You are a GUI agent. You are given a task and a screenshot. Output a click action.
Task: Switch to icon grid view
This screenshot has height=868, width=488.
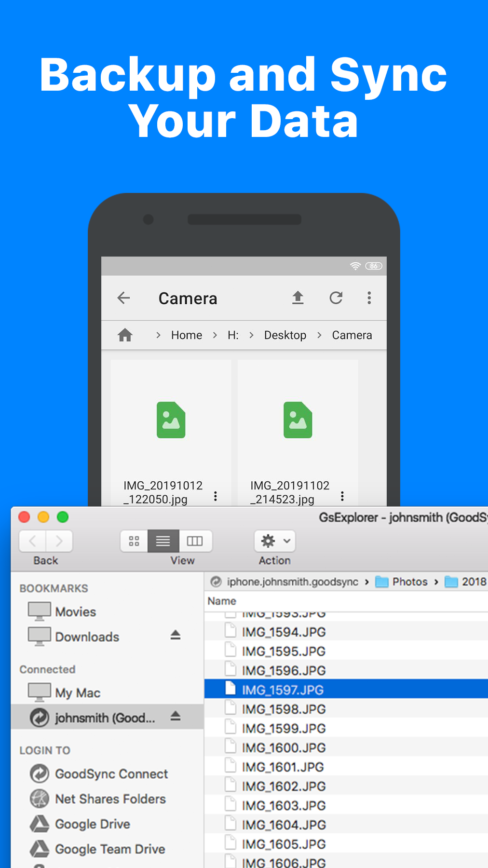[x=134, y=541]
